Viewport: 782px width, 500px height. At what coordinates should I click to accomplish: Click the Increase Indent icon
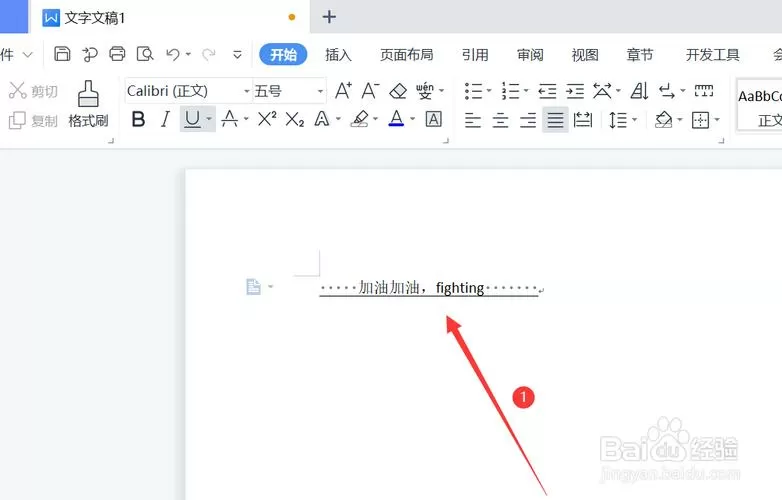(575, 91)
